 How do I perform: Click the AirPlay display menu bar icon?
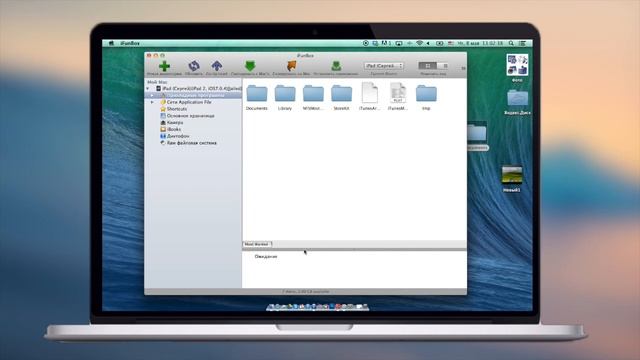(399, 43)
